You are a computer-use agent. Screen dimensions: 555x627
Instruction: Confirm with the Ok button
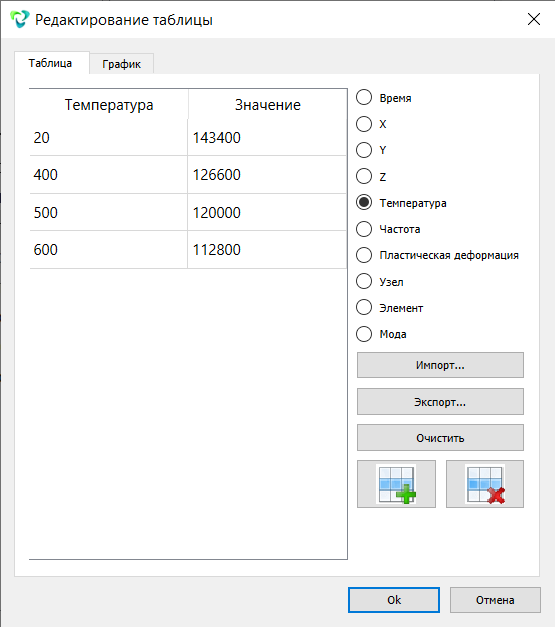394,600
